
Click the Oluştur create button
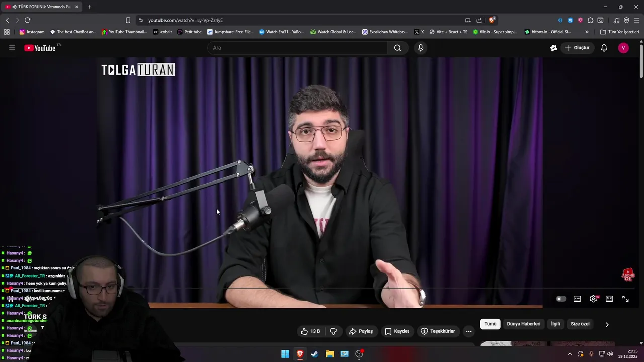pyautogui.click(x=577, y=48)
